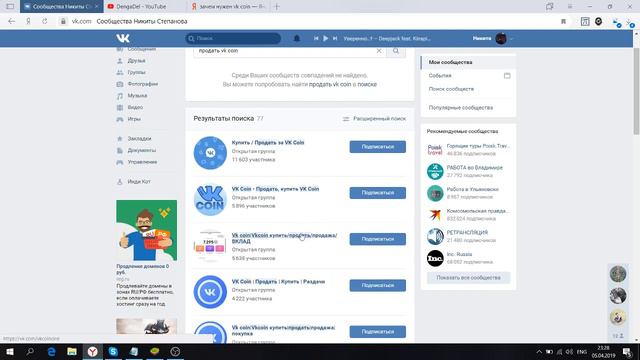Screen dimensions: 640x360
Task: Go to Игры in the left menu
Action: [x=133, y=119]
